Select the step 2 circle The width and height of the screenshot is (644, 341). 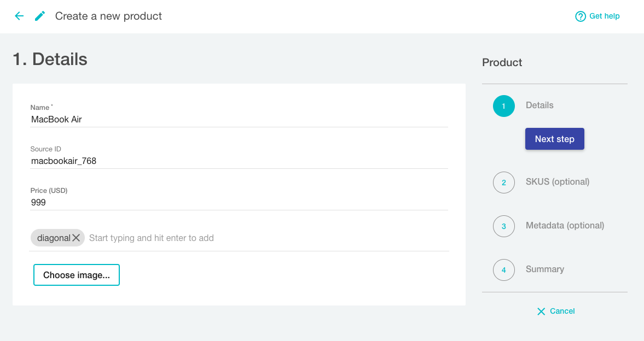(503, 183)
